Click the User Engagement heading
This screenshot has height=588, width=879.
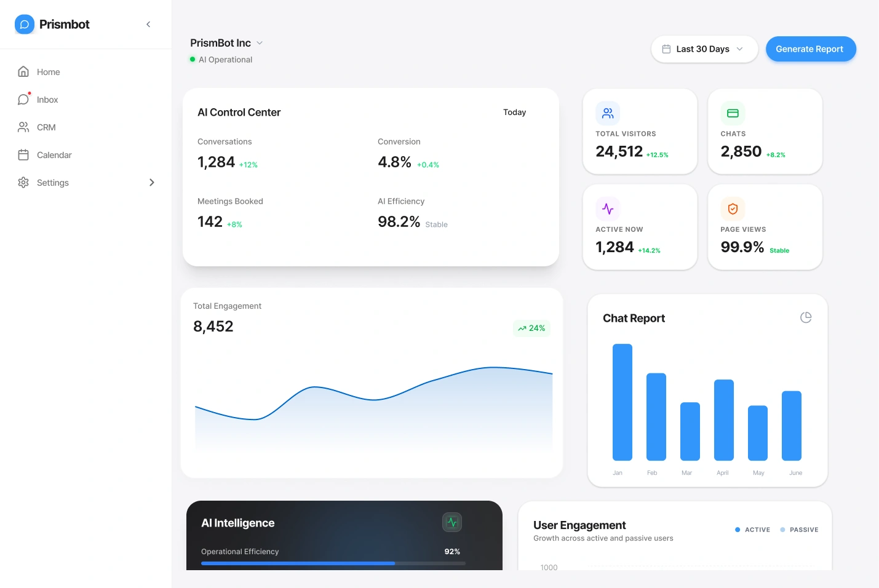(579, 525)
